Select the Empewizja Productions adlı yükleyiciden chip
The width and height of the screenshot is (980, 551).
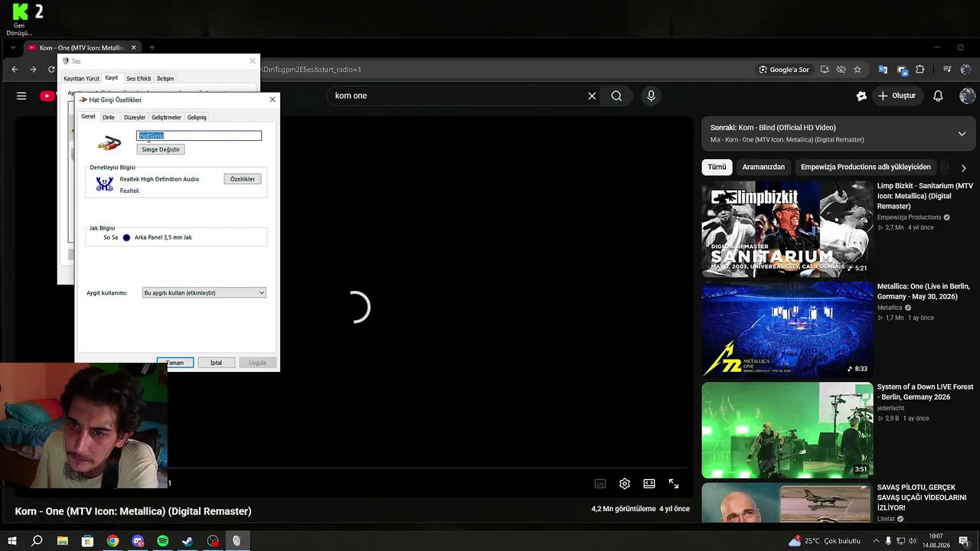[866, 167]
